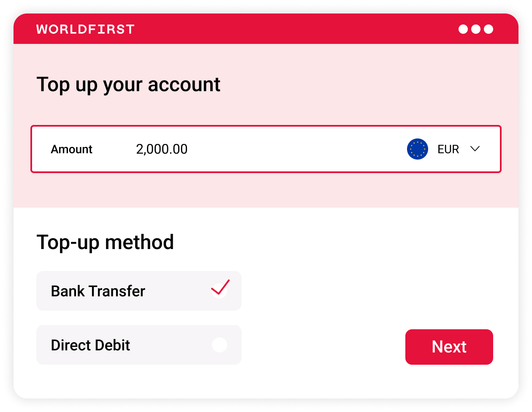
Task: Click the Amount field label
Action: click(71, 149)
